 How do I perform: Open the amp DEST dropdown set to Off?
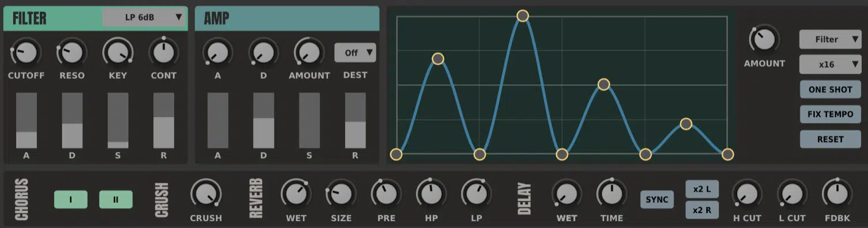coord(355,52)
